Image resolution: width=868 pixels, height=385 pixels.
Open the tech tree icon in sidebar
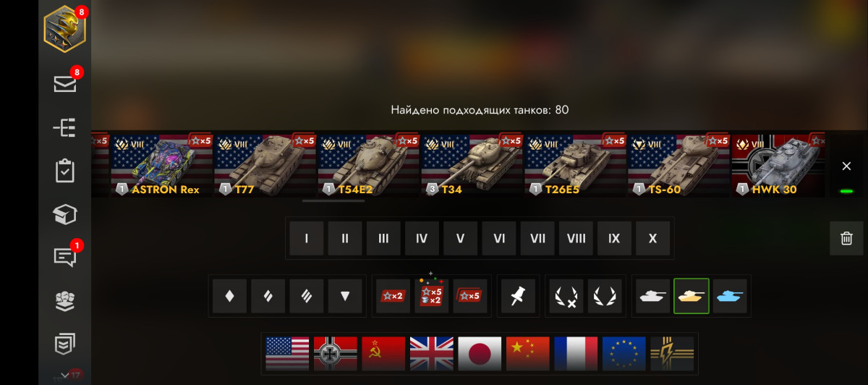(65, 127)
